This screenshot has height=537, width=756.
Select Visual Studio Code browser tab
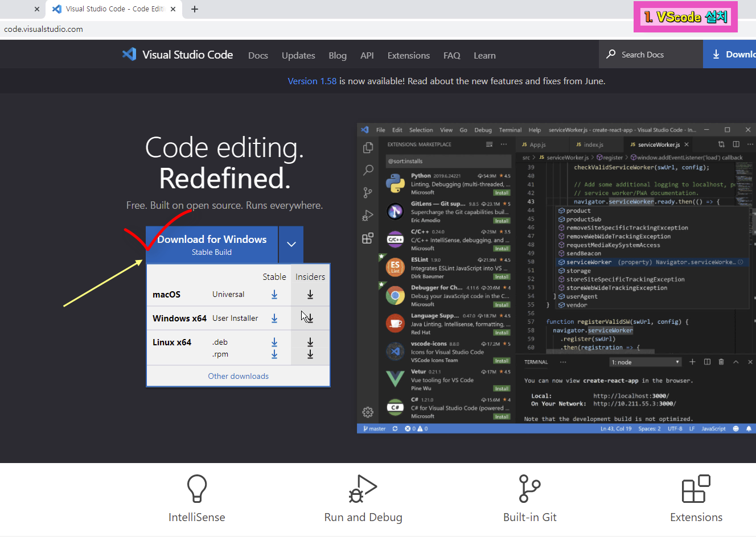[114, 9]
